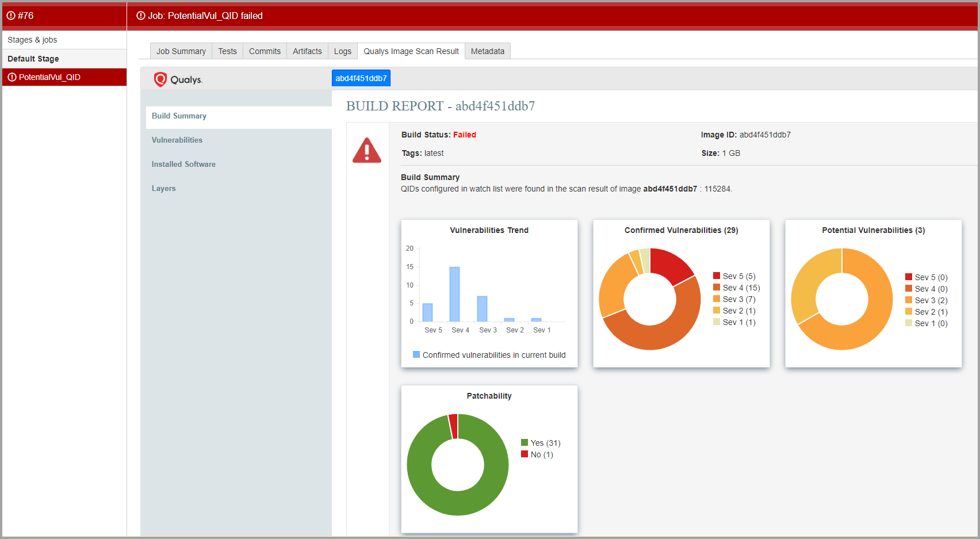Click Sev 1 (0) legend entry in Potential chart
Image resolution: width=980 pixels, height=539 pixels.
[x=927, y=323]
